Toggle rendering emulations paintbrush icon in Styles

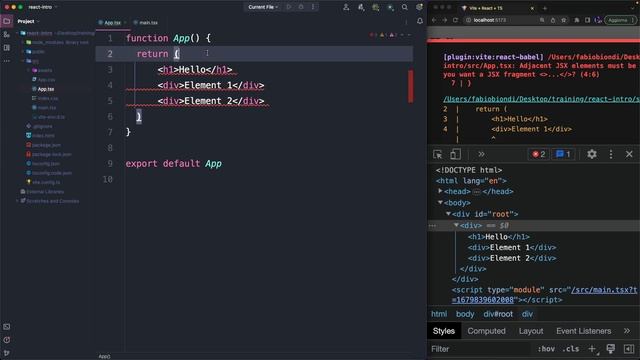pyautogui.click(x=610, y=349)
